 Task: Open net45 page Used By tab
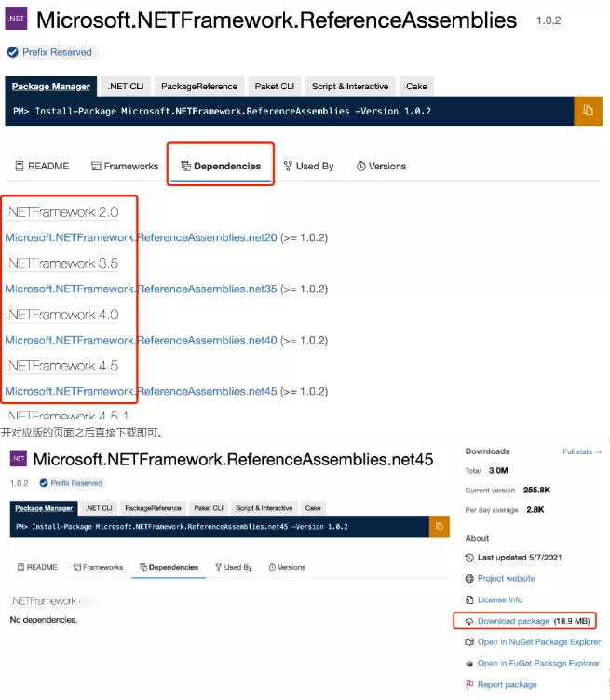click(x=234, y=567)
